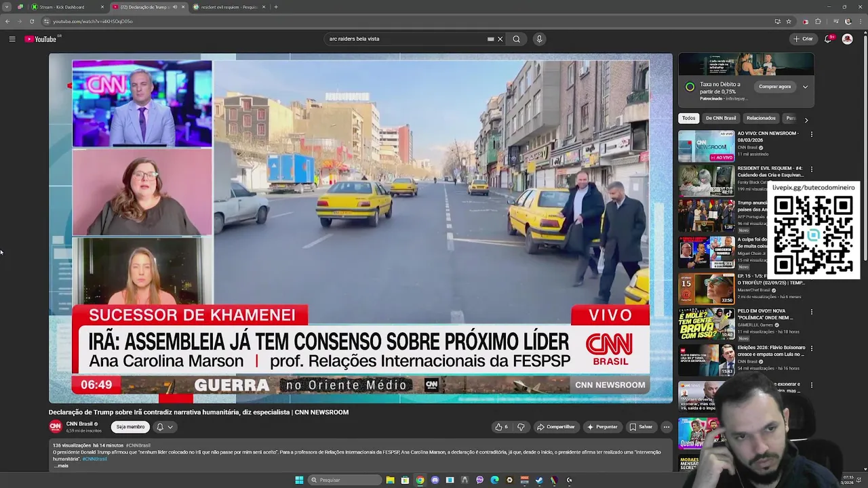This screenshot has width=868, height=488.
Task: Click the Seja membro button
Action: (x=130, y=427)
